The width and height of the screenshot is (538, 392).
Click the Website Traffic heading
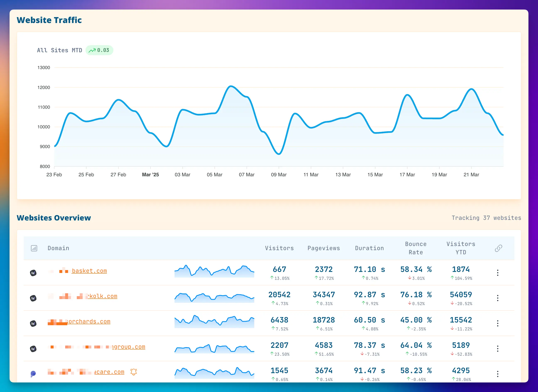coord(49,20)
